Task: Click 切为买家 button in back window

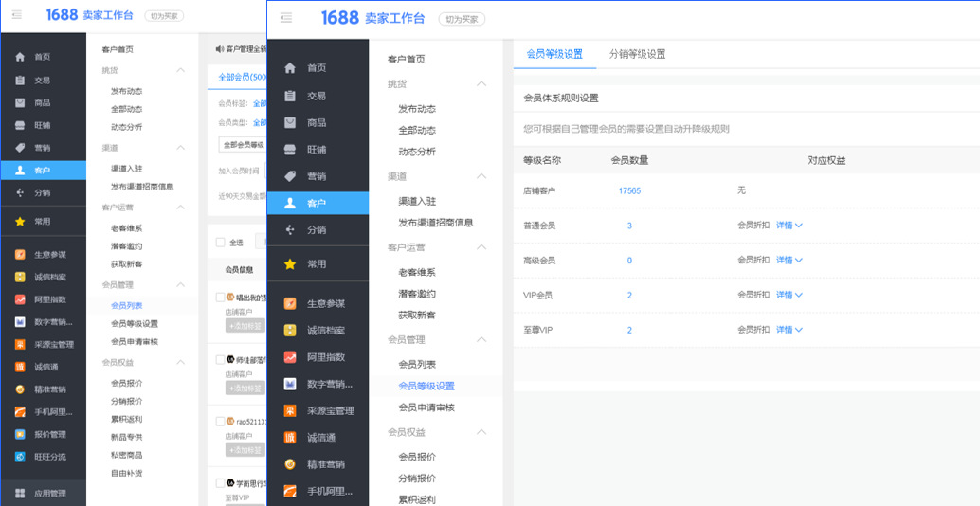Action: point(164,16)
